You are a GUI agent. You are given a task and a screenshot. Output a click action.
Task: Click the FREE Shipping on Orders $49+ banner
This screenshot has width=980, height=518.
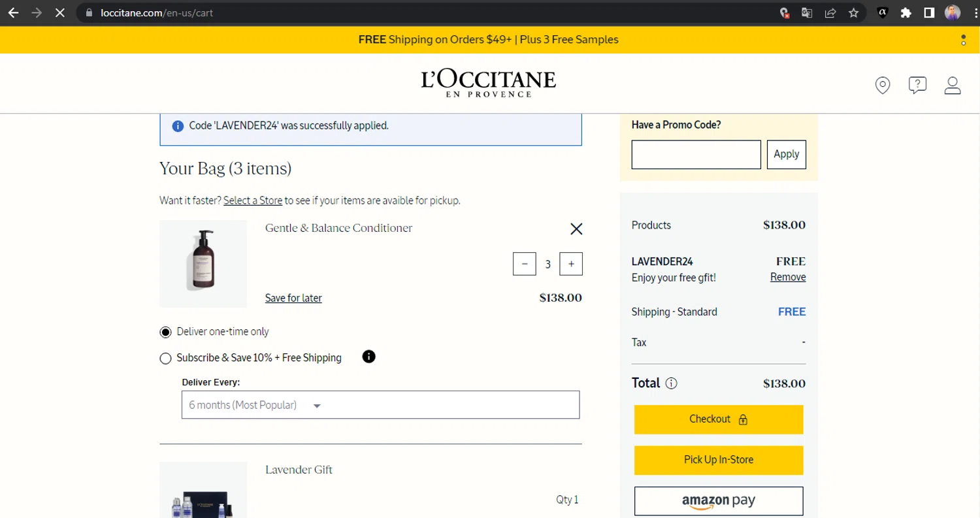tap(488, 40)
